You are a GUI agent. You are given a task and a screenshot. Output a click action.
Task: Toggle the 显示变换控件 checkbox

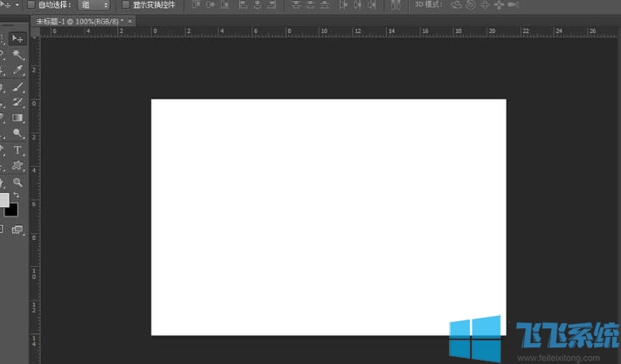pyautogui.click(x=125, y=5)
